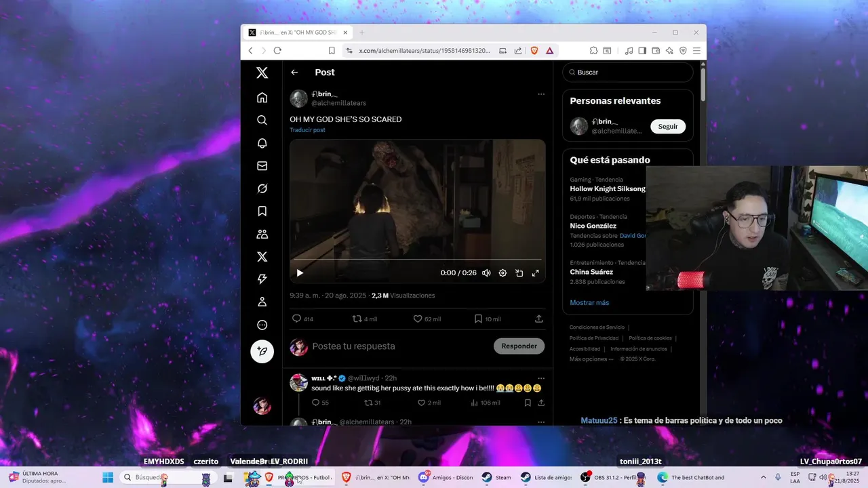This screenshot has height=488, width=868.
Task: Open a new browser tab
Action: 361,33
